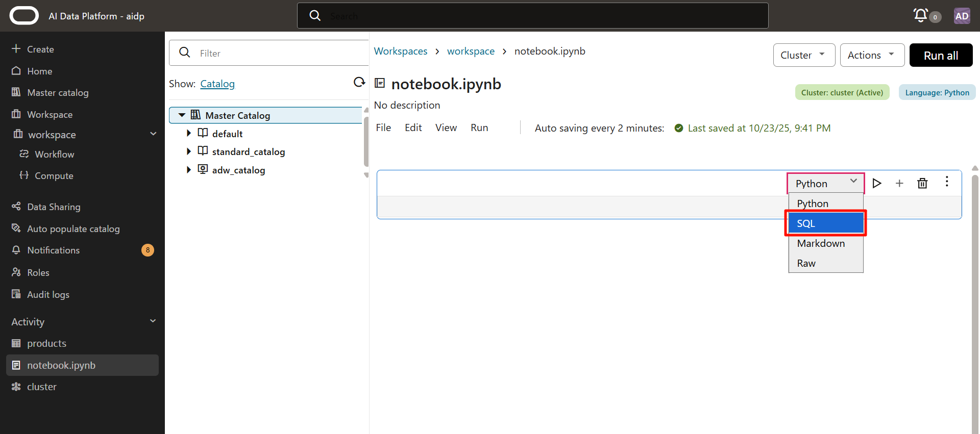Open the Actions dropdown button
980x434 pixels.
[872, 55]
